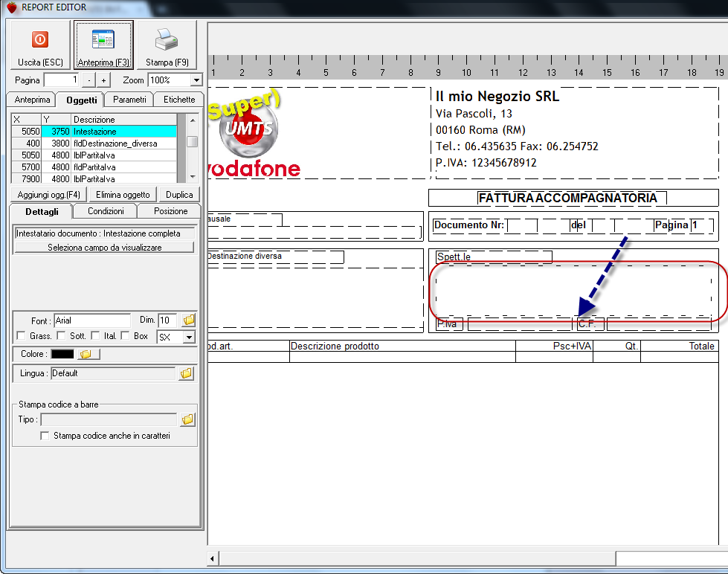The height and width of the screenshot is (574, 728).
Task: Increase page number with plus button
Action: pyautogui.click(x=103, y=80)
